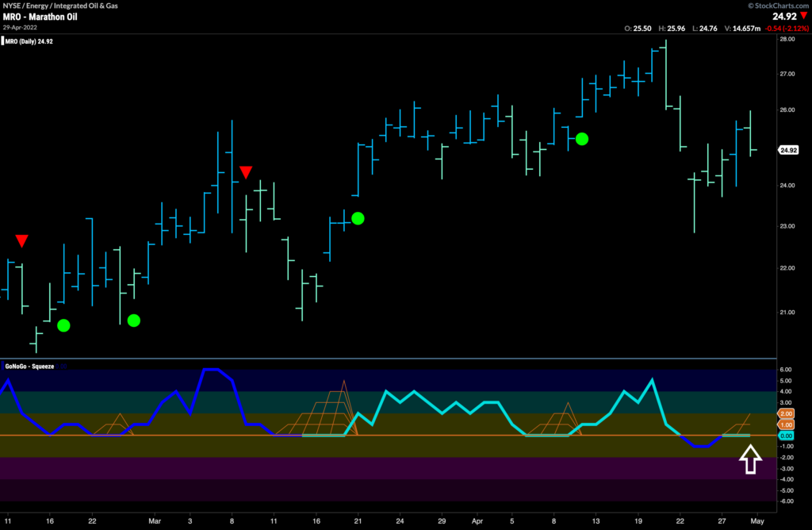The image size is (812, 530).
Task: Click the cyan 0.00 tag on oscillator axis
Action: (x=786, y=436)
